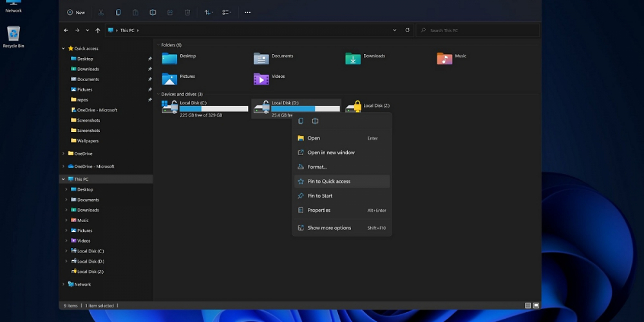Viewport: 644px width, 322px height.
Task: Click "1 item selected" in status bar
Action: tap(99, 306)
